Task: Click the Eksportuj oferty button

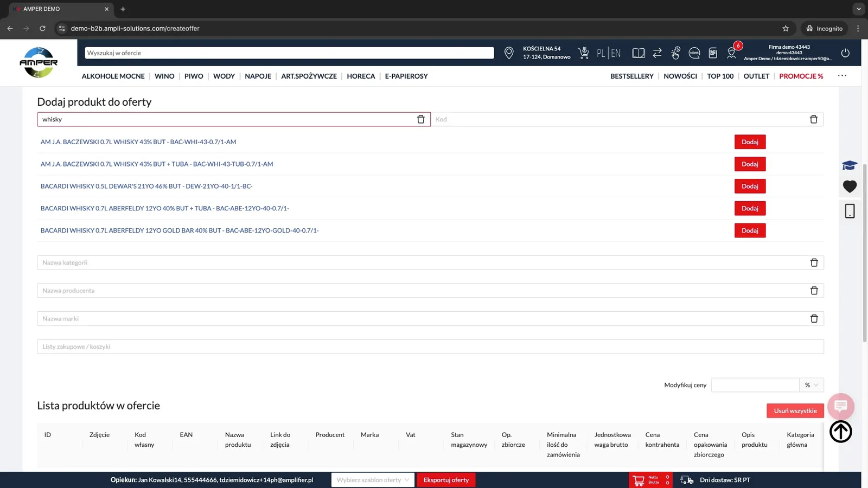Action: coord(446,480)
